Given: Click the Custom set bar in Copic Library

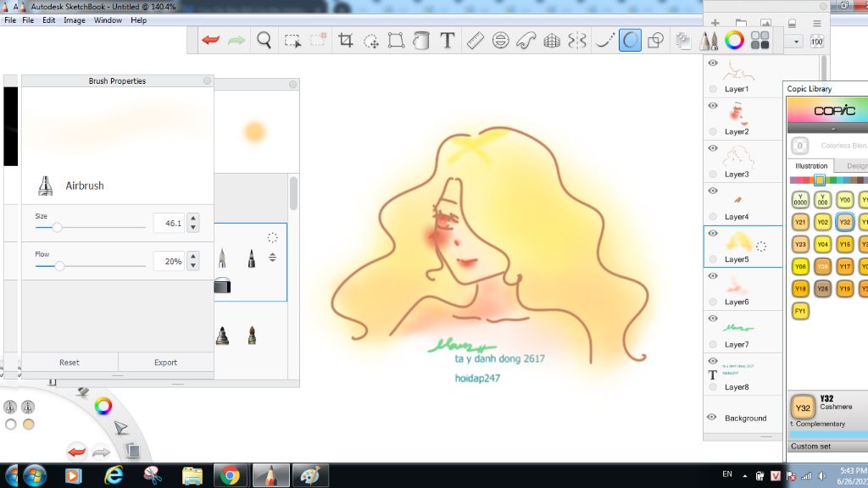Looking at the screenshot, I should [827, 446].
